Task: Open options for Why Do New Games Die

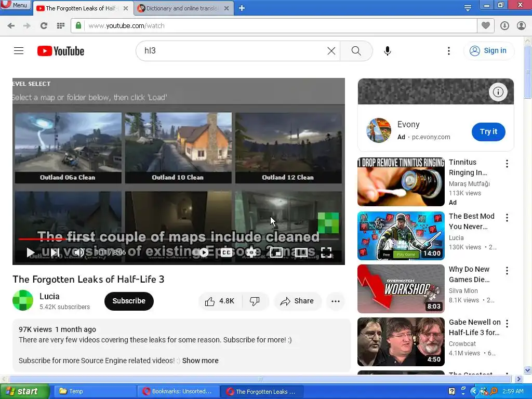Action: point(507,271)
